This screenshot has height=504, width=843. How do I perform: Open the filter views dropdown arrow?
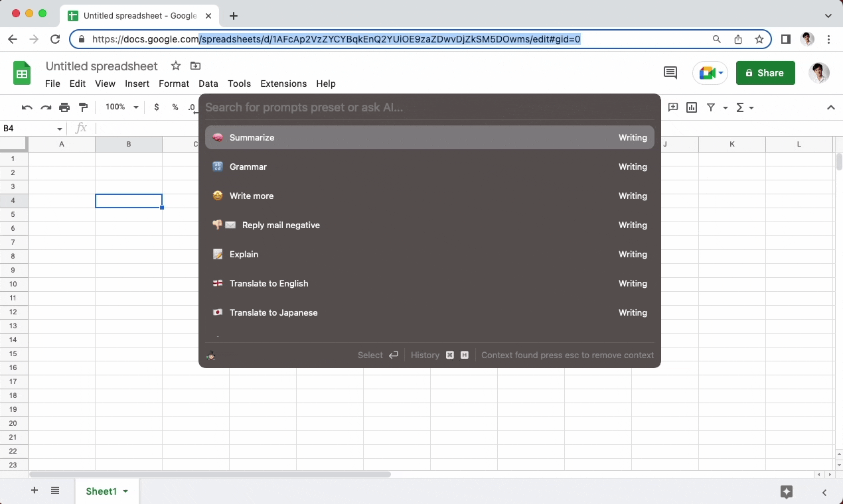726,107
